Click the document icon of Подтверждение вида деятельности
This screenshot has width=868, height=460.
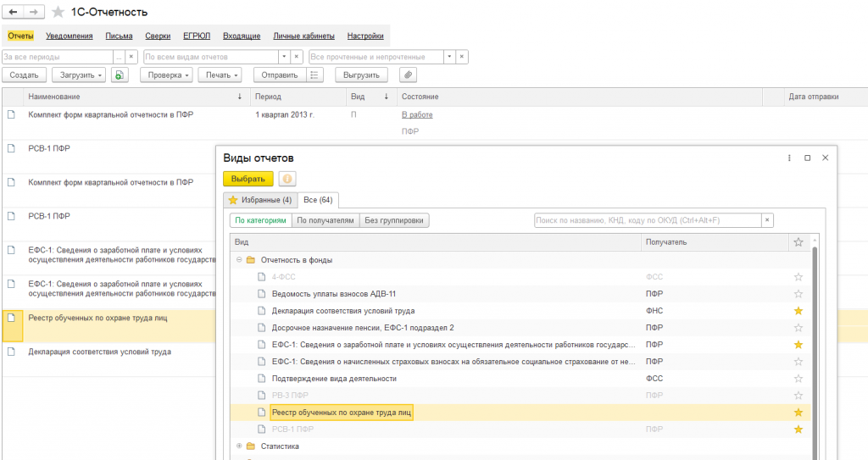coord(262,379)
